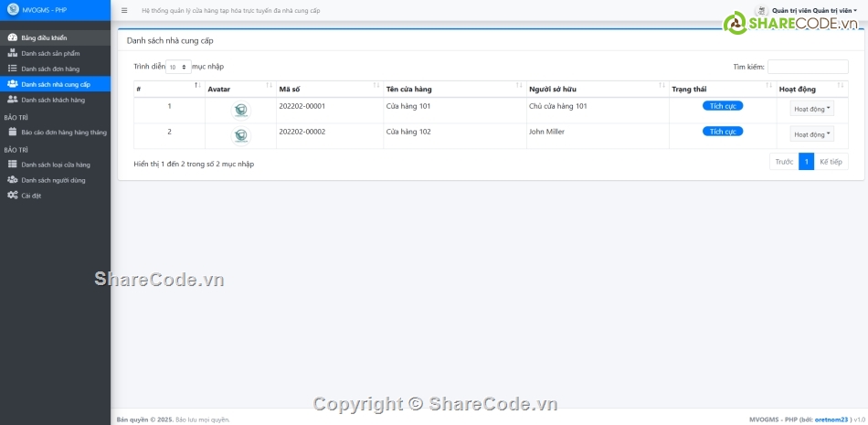Image resolution: width=868 pixels, height=425 pixels.
Task: Click the Kế tiếp pagination button
Action: click(831, 162)
